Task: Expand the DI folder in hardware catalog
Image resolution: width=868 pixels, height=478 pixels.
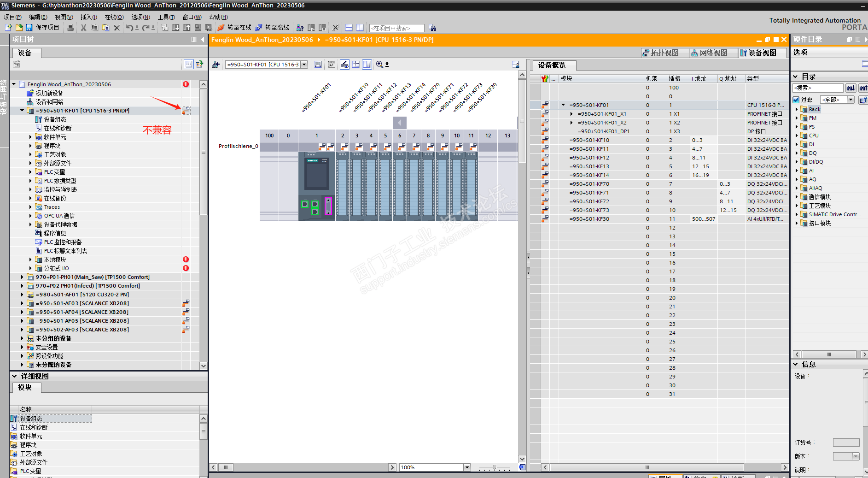Action: point(797,144)
